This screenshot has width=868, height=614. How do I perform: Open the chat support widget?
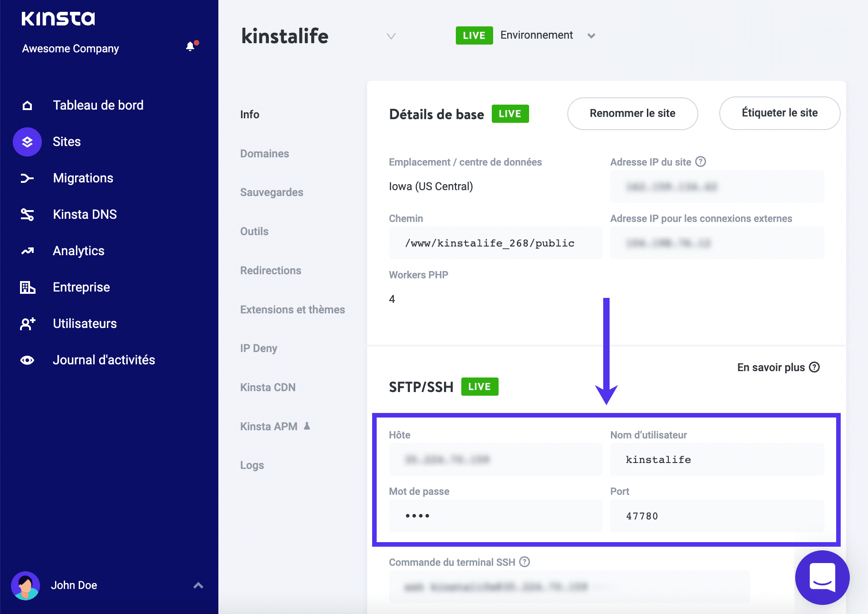pos(823,578)
